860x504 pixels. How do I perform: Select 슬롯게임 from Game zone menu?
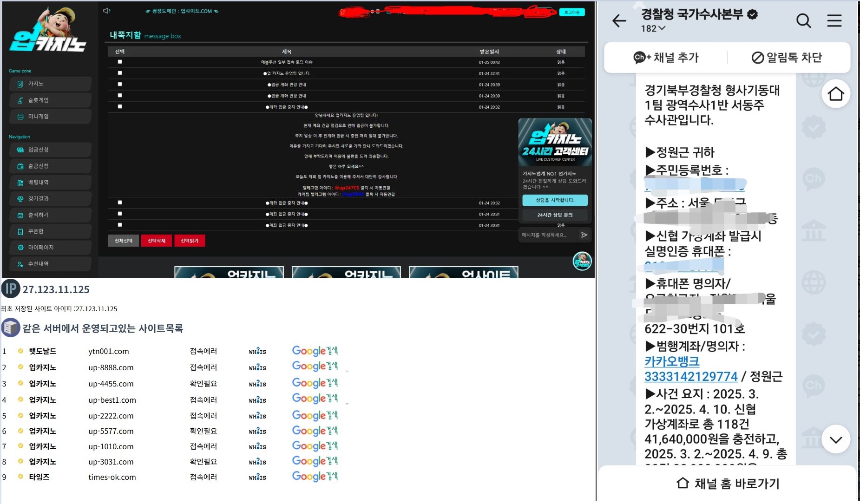[50, 100]
